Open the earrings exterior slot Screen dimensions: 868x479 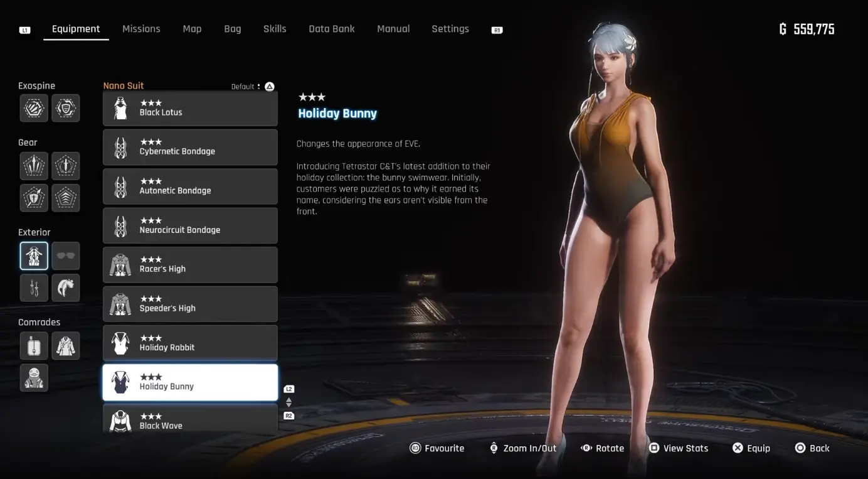(34, 288)
